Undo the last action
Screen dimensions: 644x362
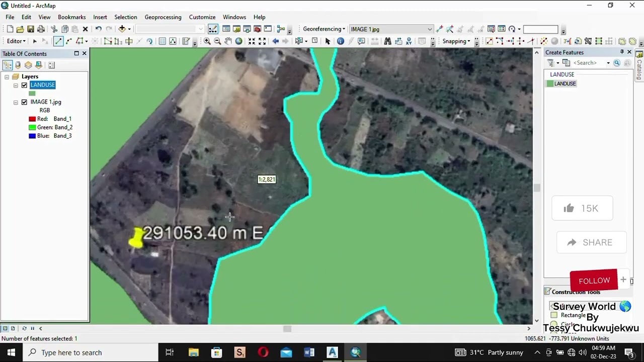[x=99, y=29]
